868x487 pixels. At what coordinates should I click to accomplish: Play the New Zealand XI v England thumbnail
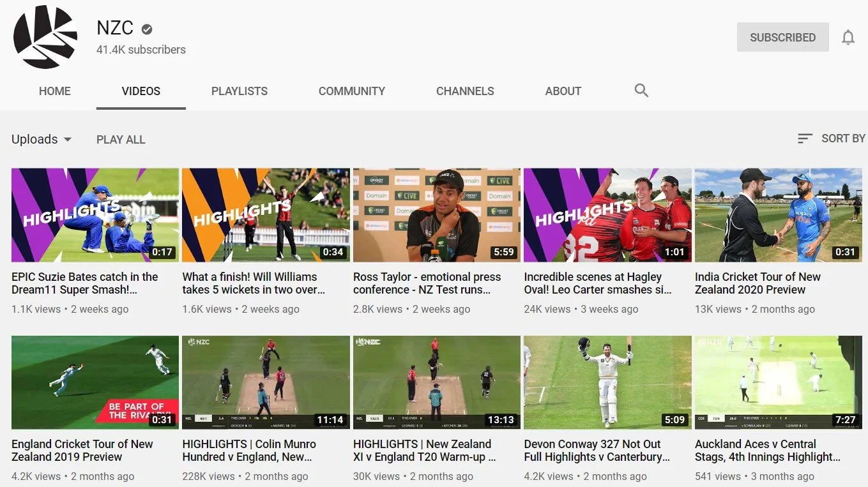point(437,382)
